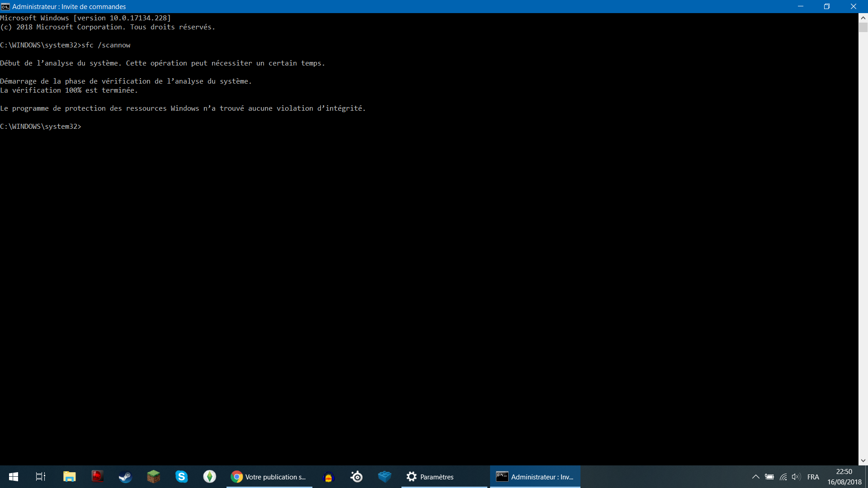Change the FRA input language
This screenshot has width=868, height=488.
click(813, 477)
